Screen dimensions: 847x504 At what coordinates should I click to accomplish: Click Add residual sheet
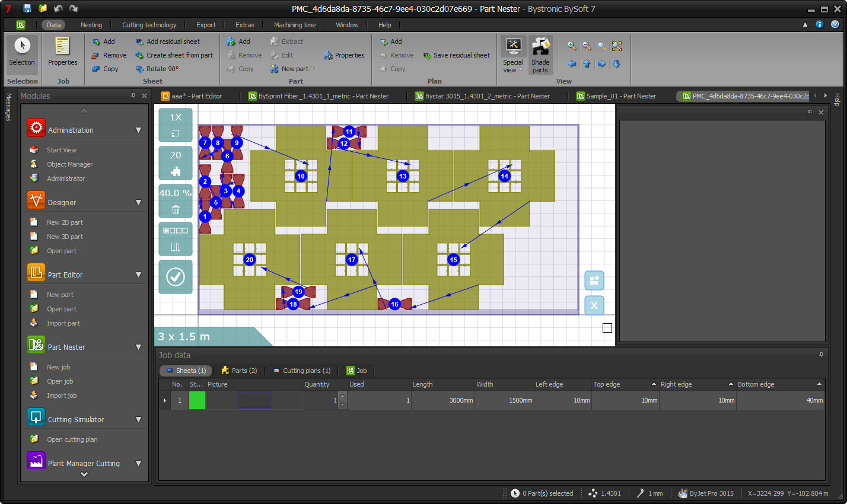(168, 42)
